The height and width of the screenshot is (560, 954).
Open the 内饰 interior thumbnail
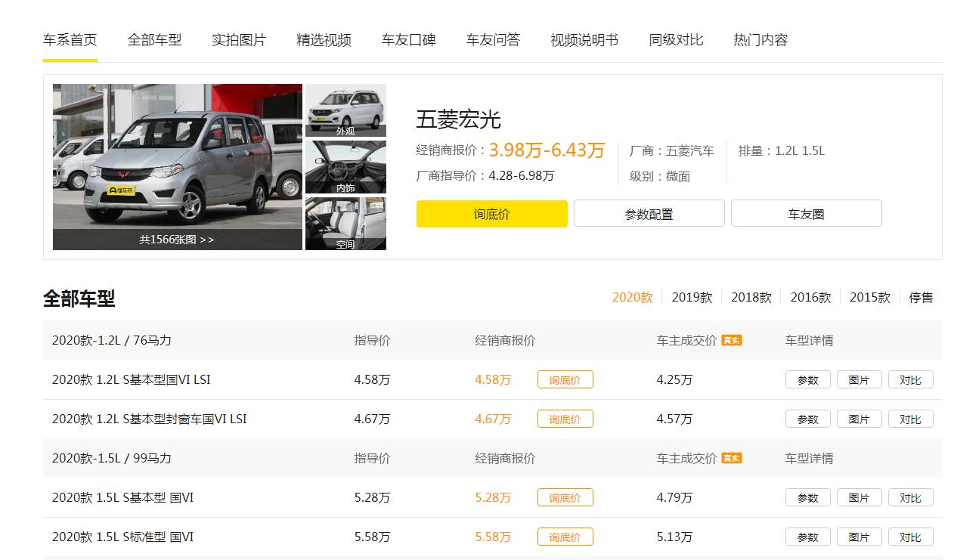(345, 166)
